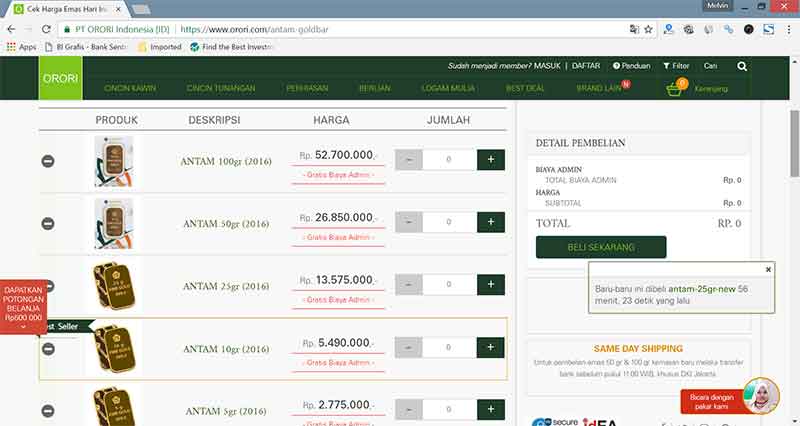This screenshot has height=426, width=800.
Task: Open the CINCIN TUNANGAN menu
Action: tap(221, 88)
